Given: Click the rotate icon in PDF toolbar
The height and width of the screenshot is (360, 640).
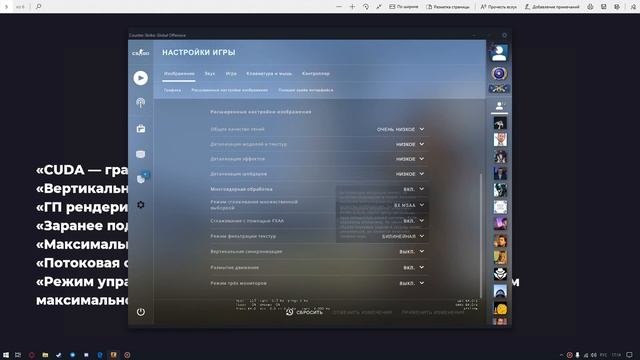Looking at the screenshot, I should tap(366, 7).
